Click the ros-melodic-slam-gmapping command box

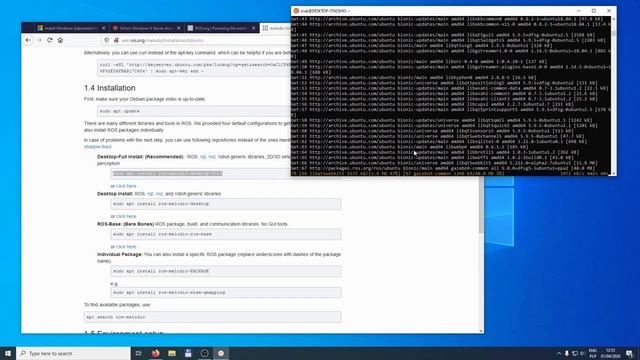(x=226, y=292)
